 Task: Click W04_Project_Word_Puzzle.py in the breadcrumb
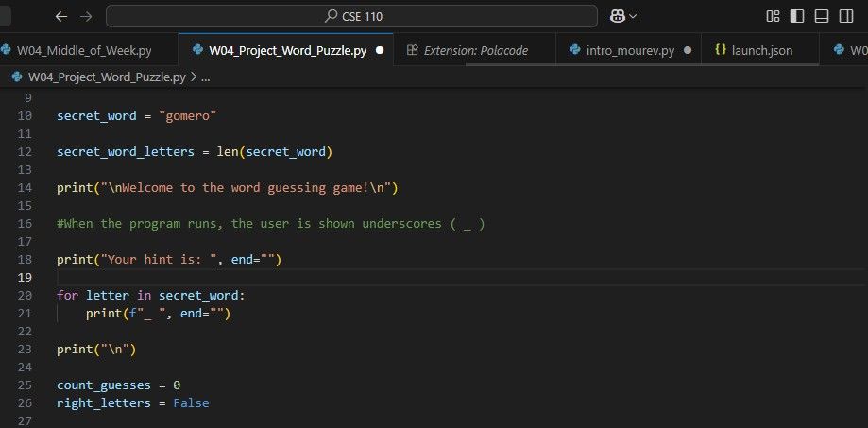107,77
